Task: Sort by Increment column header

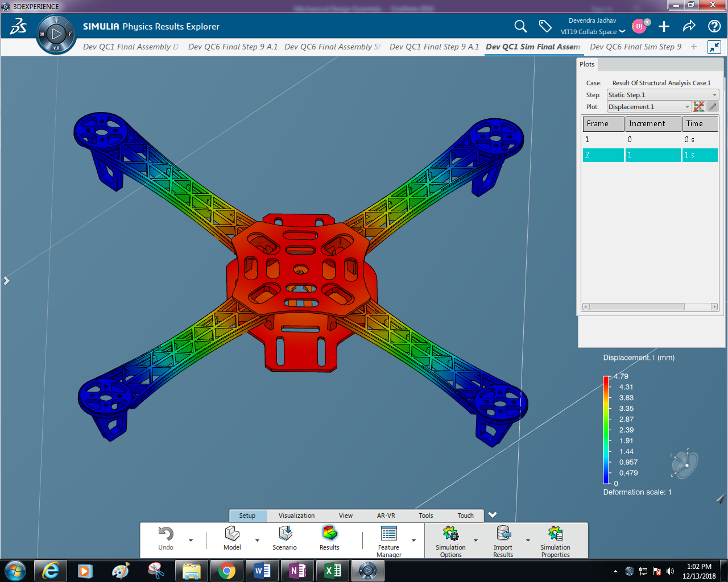Action: tap(653, 124)
